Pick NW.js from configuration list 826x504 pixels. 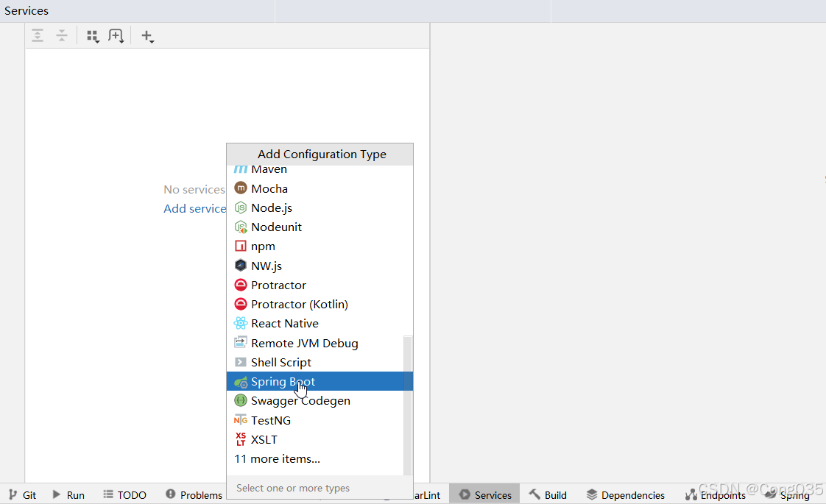pyautogui.click(x=320, y=266)
